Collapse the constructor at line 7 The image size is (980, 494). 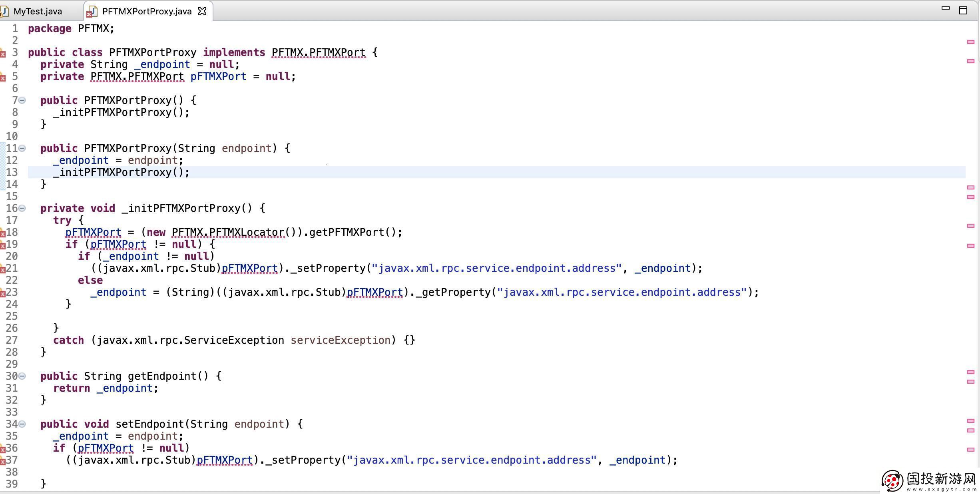pyautogui.click(x=22, y=100)
